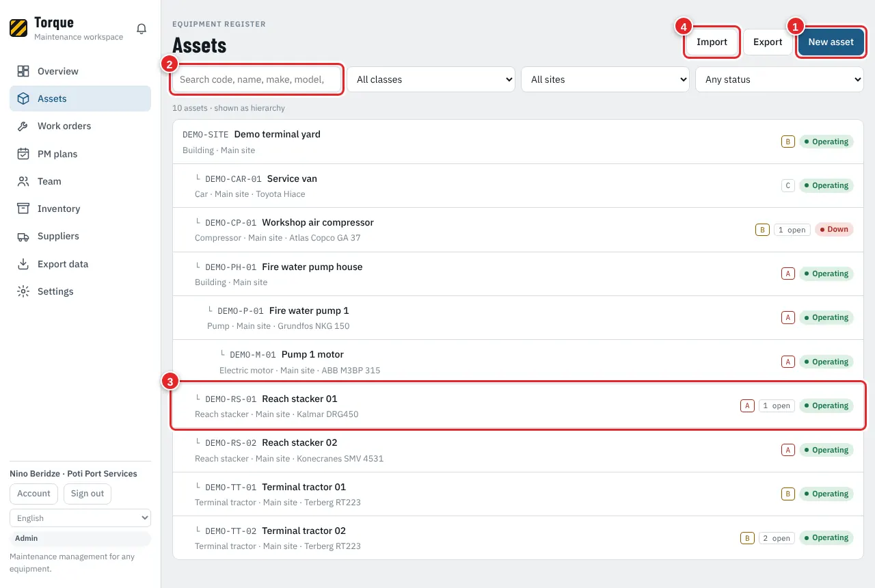Click the 2 open work orders badge
The height and width of the screenshot is (588, 875).
coord(777,538)
